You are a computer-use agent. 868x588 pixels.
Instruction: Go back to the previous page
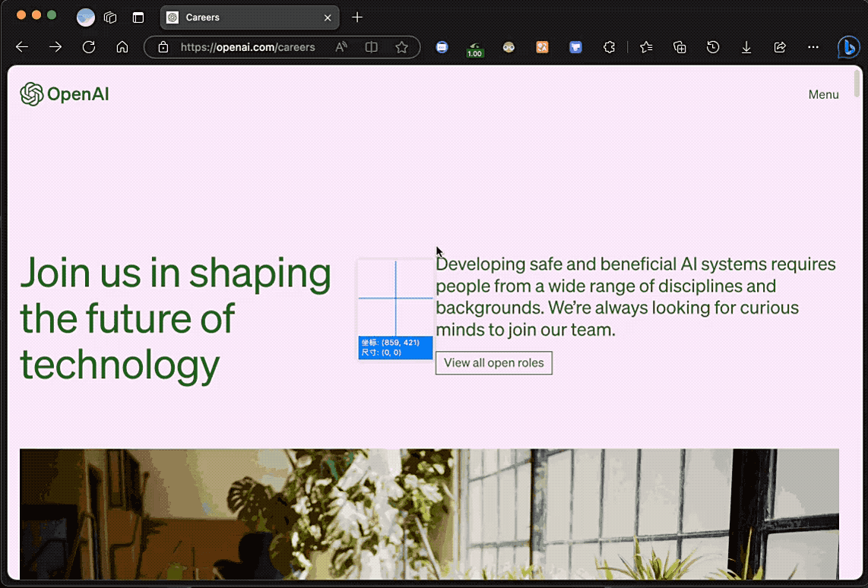22,47
